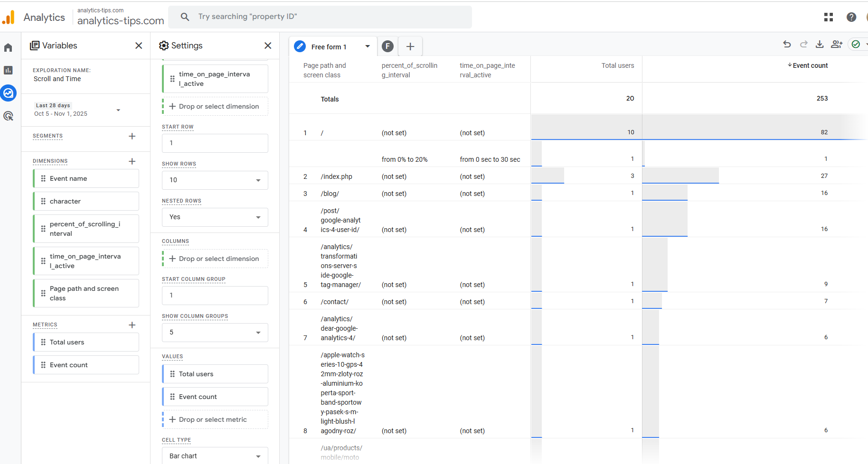868x464 pixels.
Task: Open the Reports icon in left sidebar
Action: tap(8, 70)
